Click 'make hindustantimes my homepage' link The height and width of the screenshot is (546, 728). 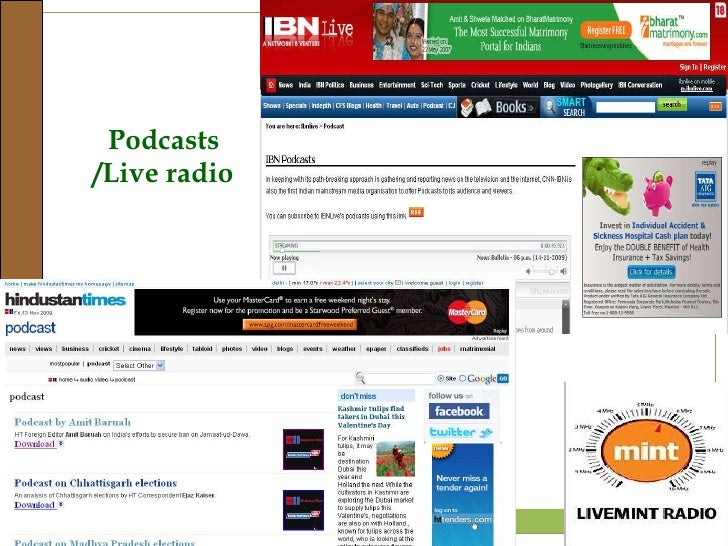(67, 284)
